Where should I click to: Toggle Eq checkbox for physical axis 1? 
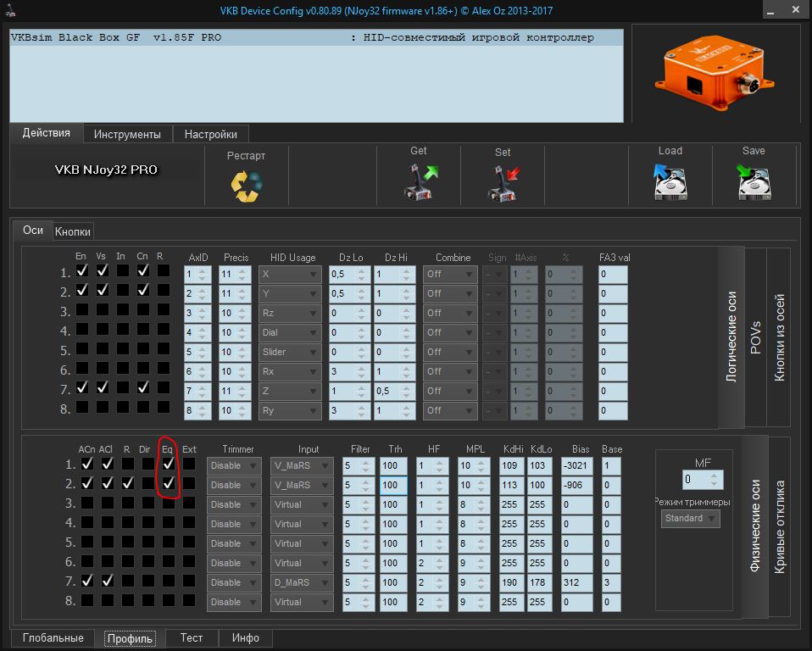[169, 464]
